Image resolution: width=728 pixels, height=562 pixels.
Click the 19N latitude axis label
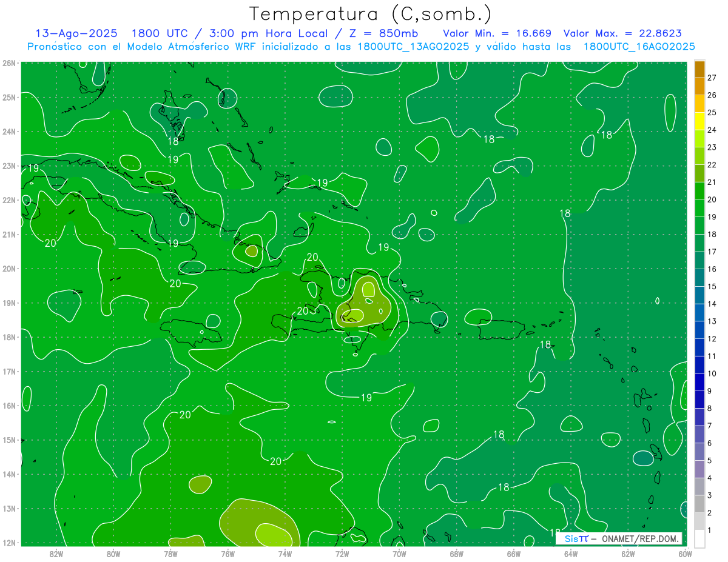tap(8, 303)
